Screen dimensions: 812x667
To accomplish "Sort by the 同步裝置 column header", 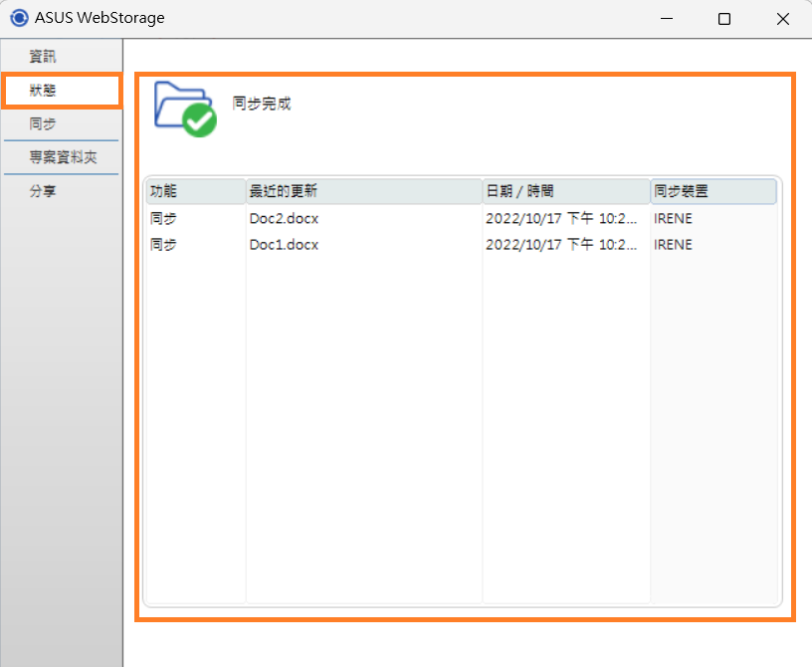I will click(x=713, y=191).
